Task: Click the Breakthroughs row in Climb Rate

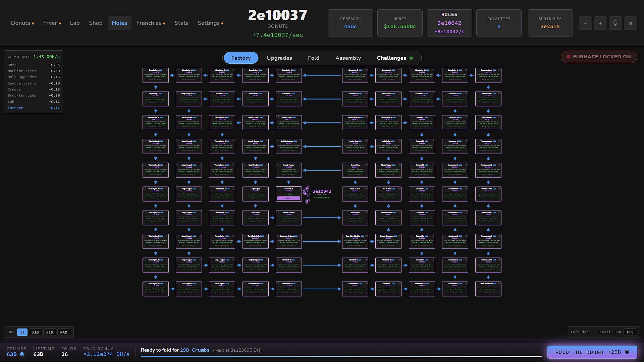Action: click(x=34, y=95)
